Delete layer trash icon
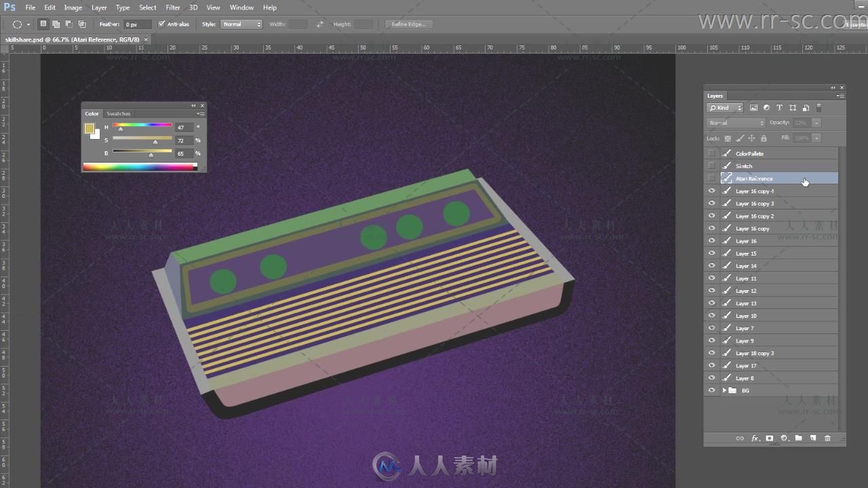868x488 pixels. click(x=827, y=439)
